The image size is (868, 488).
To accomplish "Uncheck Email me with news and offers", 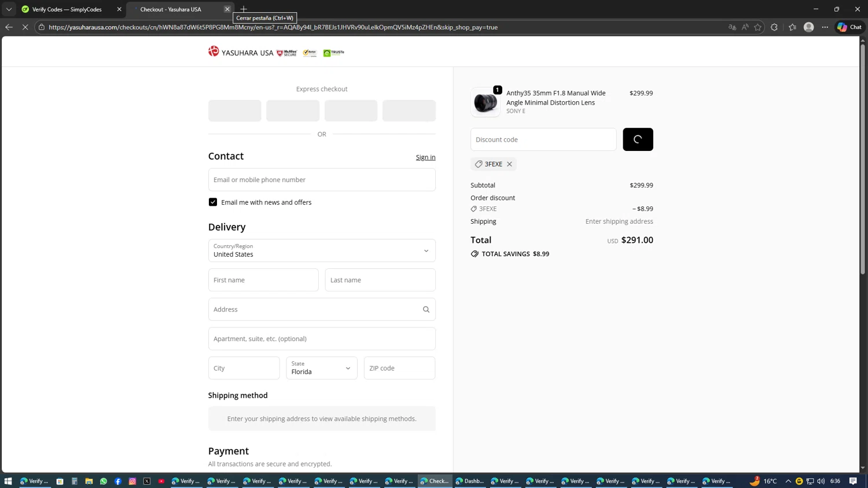I will pyautogui.click(x=213, y=202).
